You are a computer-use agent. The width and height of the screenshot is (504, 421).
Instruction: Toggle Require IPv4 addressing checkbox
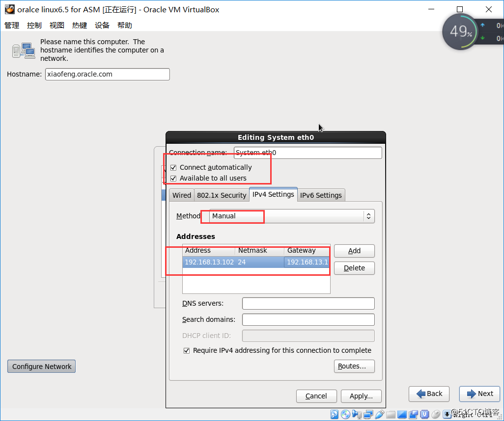click(187, 351)
